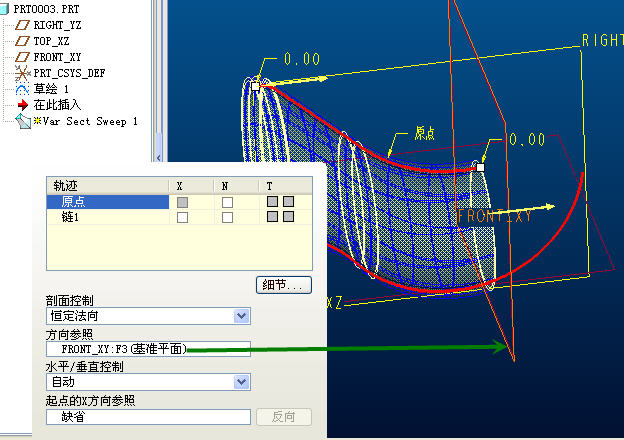The image size is (624, 440).
Task: Click the X column header
Action: (191, 186)
